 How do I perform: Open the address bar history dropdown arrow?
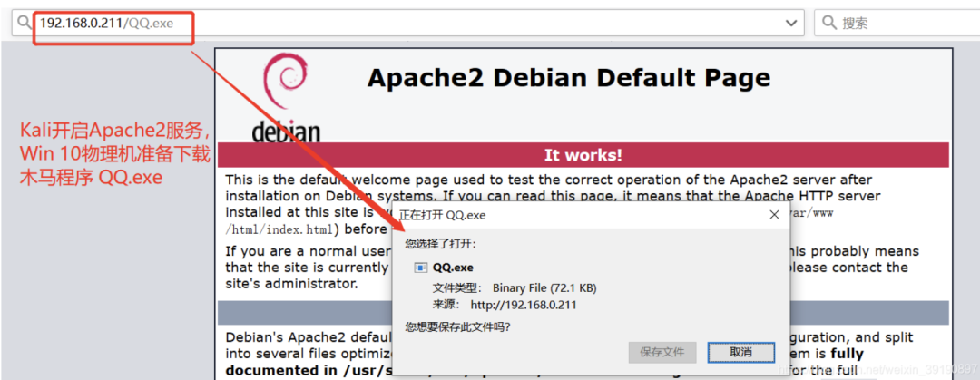pos(791,24)
